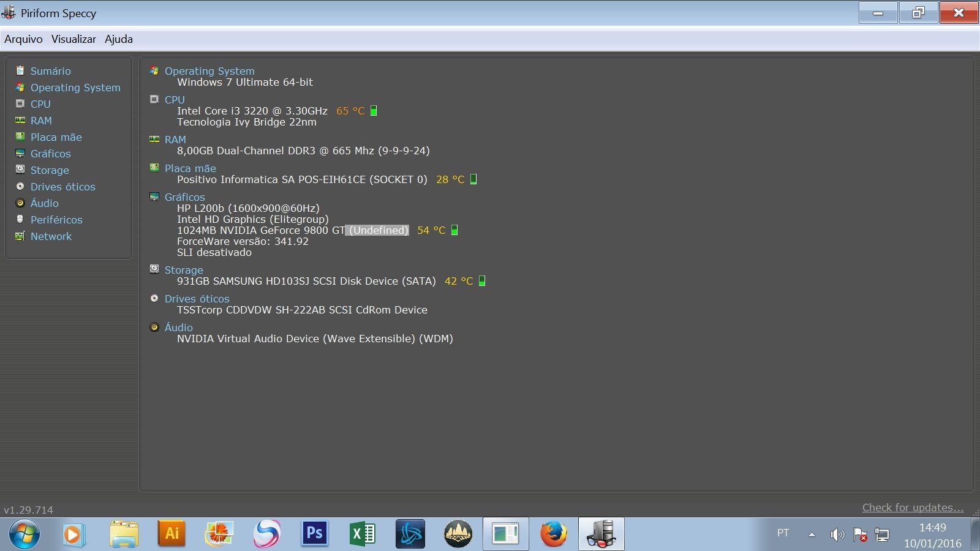Viewport: 980px width, 551px height.
Task: Open Windows Explorer folder from the taskbar
Action: [124, 534]
